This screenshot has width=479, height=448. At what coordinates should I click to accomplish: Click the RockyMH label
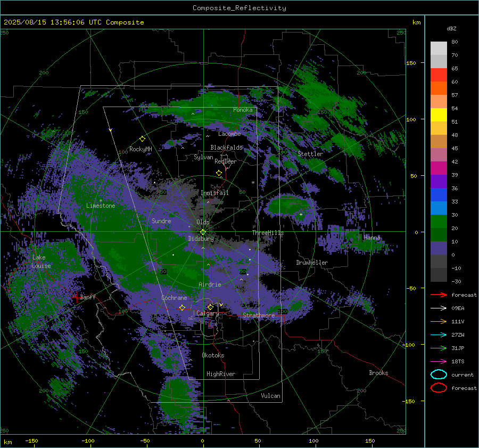click(x=141, y=149)
